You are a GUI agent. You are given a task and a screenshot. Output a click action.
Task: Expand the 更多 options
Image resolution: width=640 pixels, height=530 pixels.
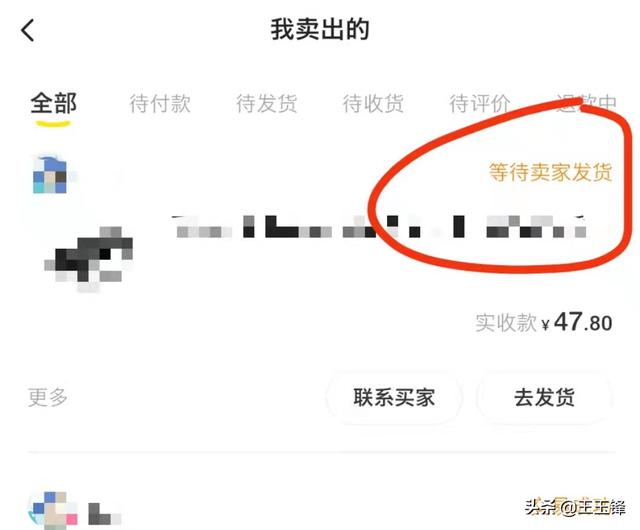(48, 397)
